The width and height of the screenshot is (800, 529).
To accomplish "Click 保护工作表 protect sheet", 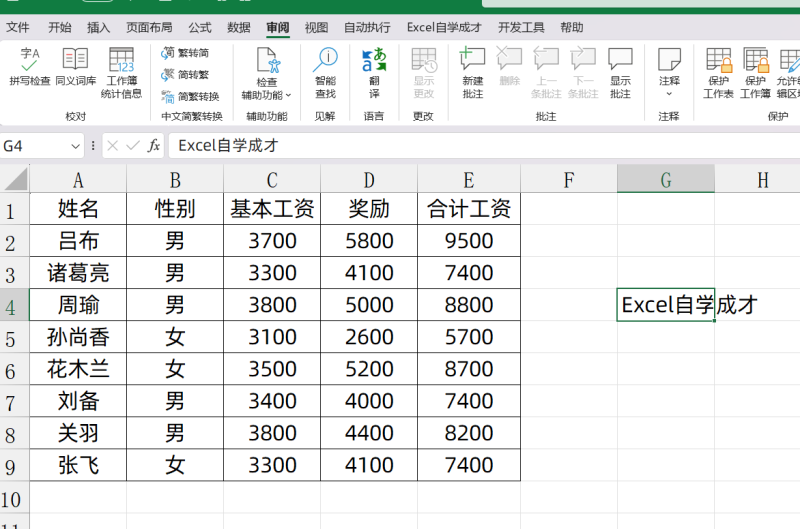I will pyautogui.click(x=718, y=72).
